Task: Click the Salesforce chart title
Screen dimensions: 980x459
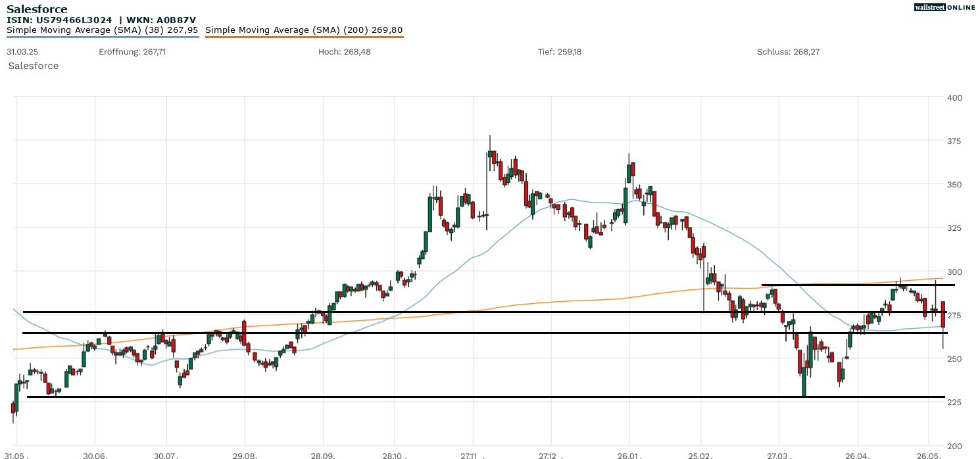Action: (x=37, y=9)
